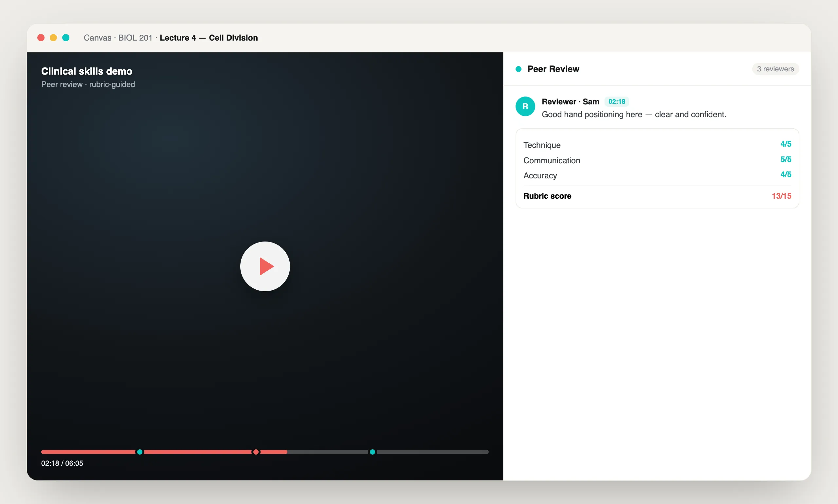Click the 13/15 total rubric score
The image size is (838, 504).
(x=781, y=196)
